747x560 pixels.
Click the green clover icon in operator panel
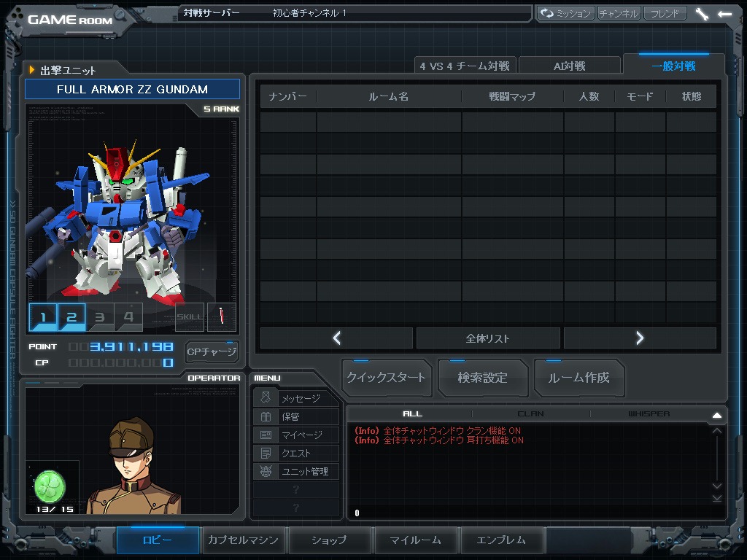click(50, 485)
